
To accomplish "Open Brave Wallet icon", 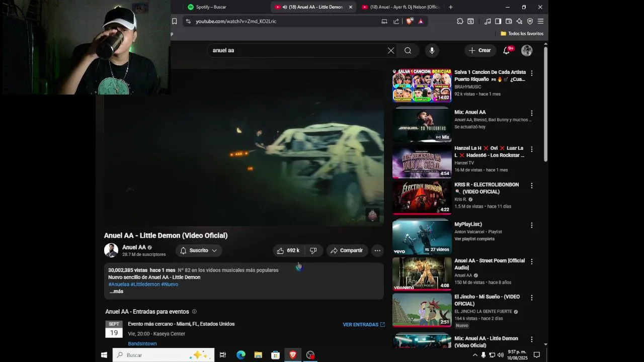I will click(509, 21).
